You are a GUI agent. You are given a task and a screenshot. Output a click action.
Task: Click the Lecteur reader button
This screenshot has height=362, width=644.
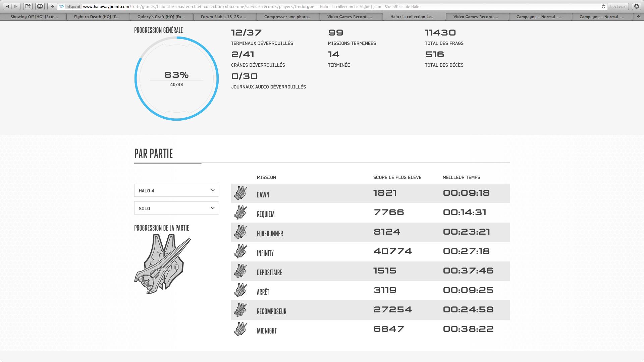[618, 6]
